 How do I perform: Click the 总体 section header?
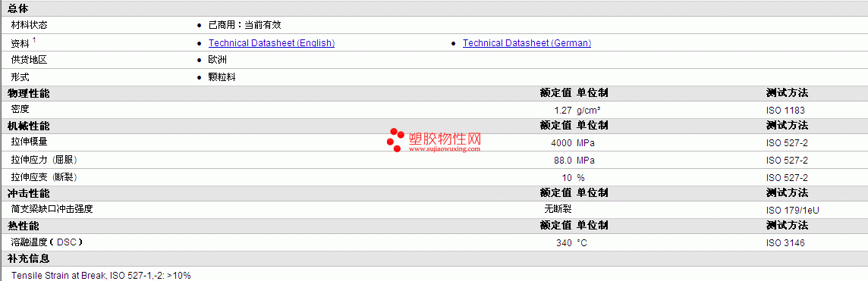point(18,8)
